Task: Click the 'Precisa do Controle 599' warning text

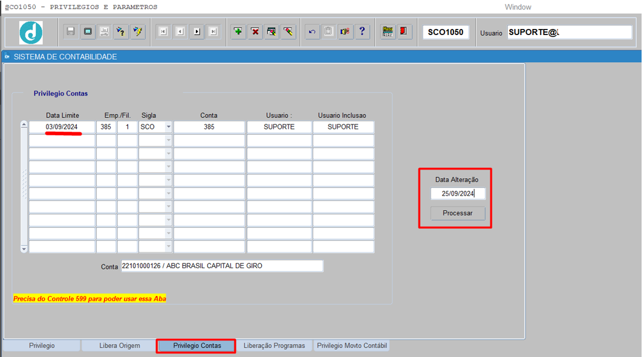Action: (89, 299)
